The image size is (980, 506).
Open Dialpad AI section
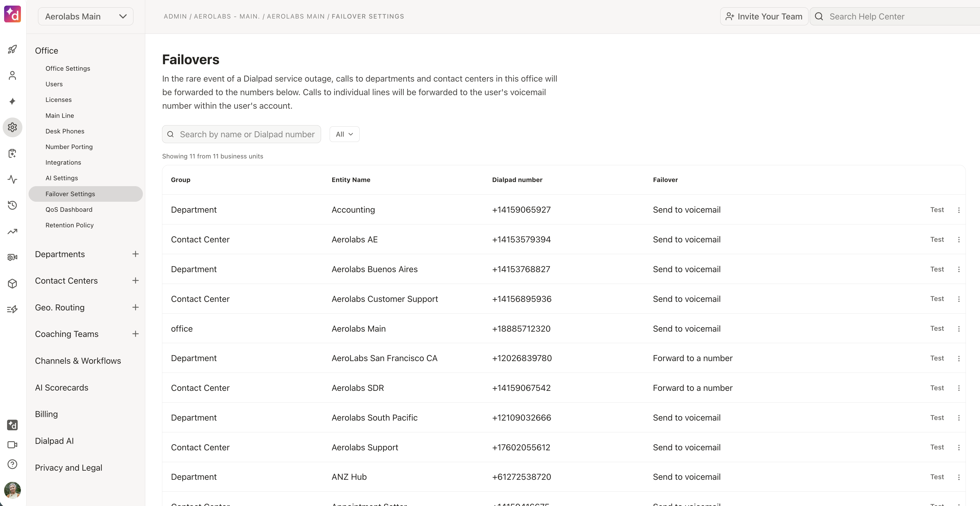point(54,441)
